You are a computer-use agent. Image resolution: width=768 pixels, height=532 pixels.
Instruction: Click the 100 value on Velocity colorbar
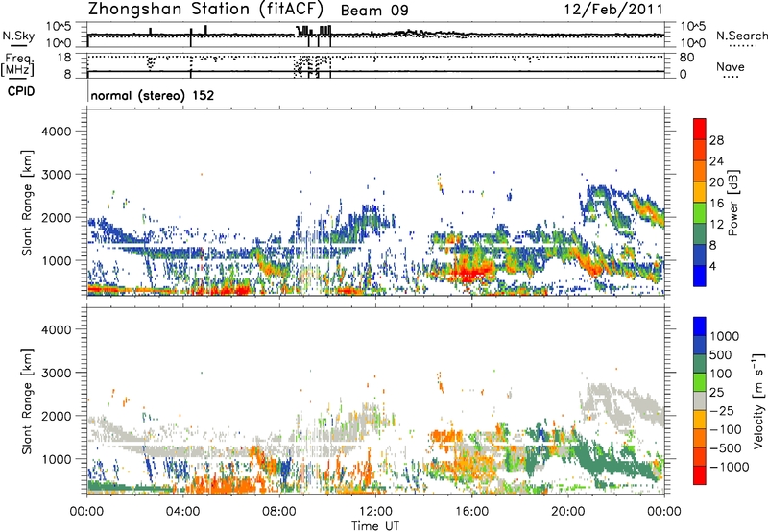(721, 374)
